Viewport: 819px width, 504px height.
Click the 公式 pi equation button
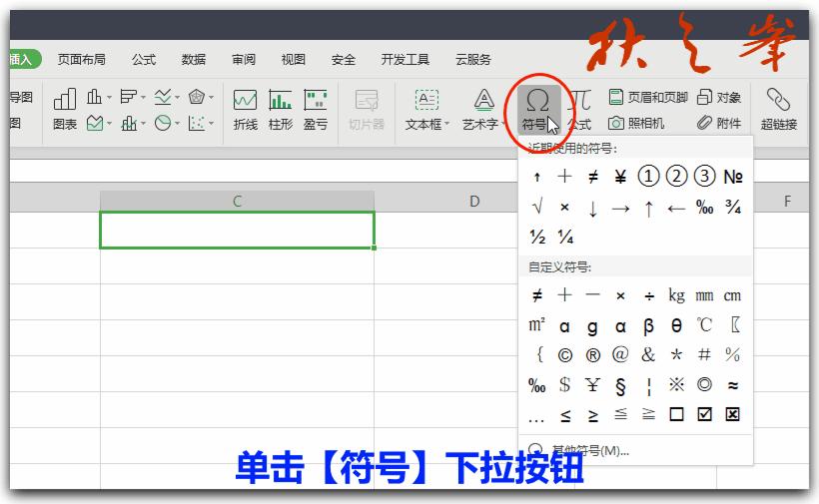(579, 110)
